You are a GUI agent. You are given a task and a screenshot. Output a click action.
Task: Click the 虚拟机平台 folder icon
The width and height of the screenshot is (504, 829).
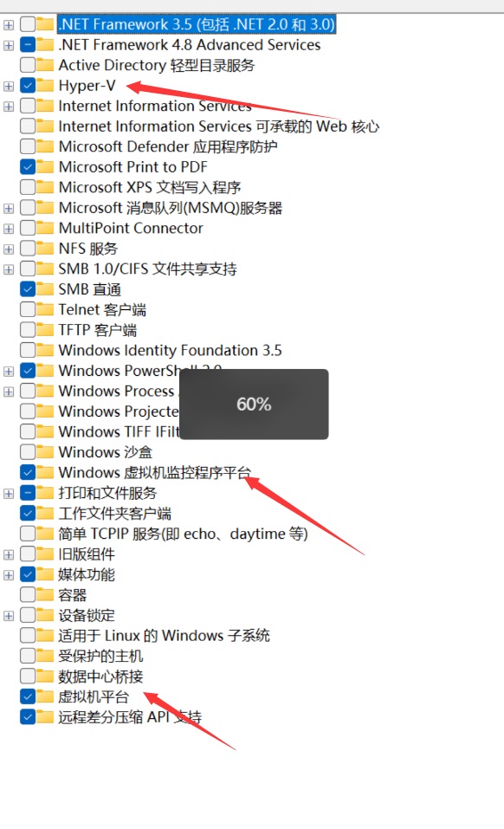(45, 696)
